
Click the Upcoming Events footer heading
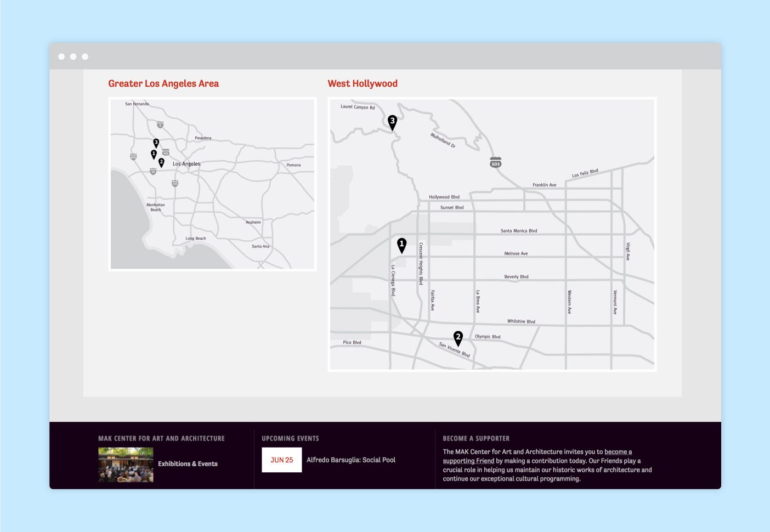[x=290, y=439]
